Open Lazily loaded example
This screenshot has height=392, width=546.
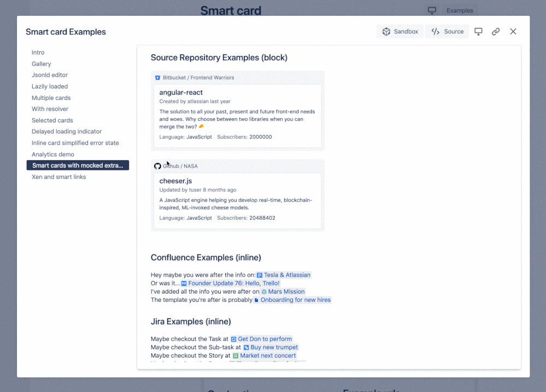49,86
